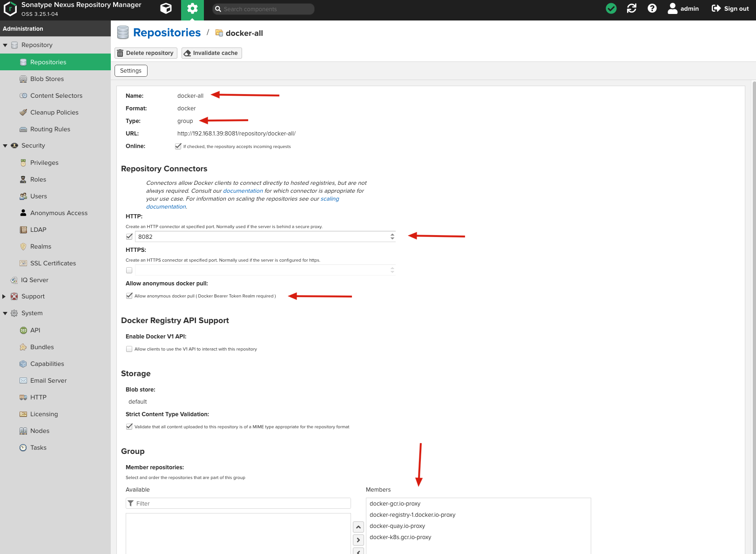Disable the HTTP connector checkbox

[129, 236]
